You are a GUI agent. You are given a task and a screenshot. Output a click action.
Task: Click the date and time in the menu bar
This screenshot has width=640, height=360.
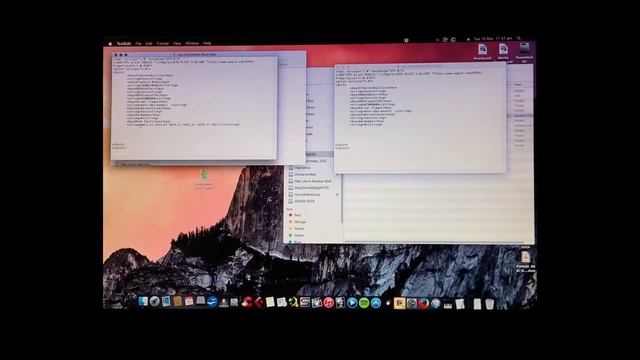[x=493, y=39]
